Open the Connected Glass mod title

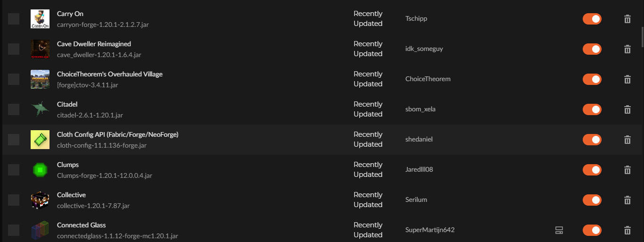81,225
